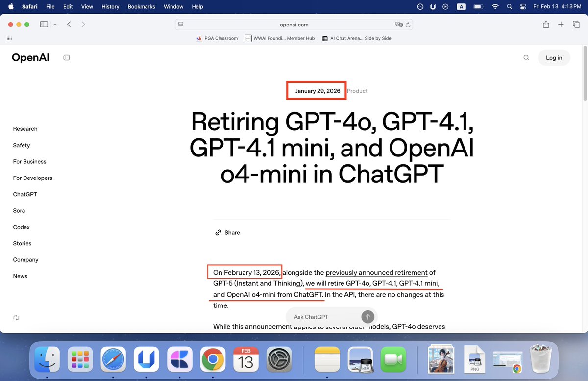
Task: Open the sidebar dropdown chevron
Action: point(55,25)
